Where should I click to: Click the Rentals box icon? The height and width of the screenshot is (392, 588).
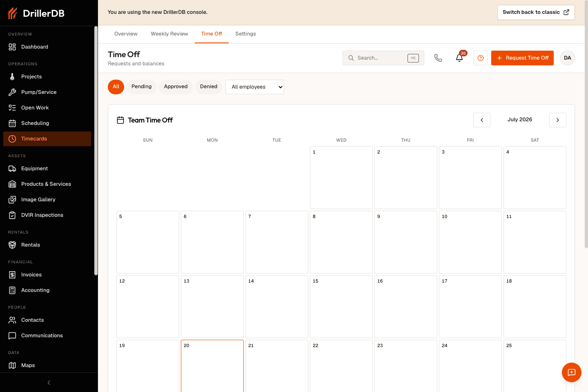pos(12,245)
